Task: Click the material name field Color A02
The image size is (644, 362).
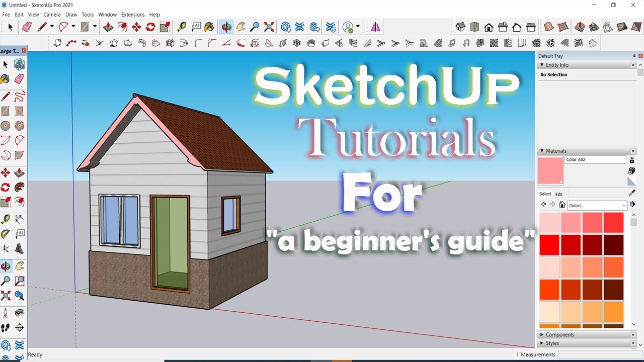Action: 595,159
